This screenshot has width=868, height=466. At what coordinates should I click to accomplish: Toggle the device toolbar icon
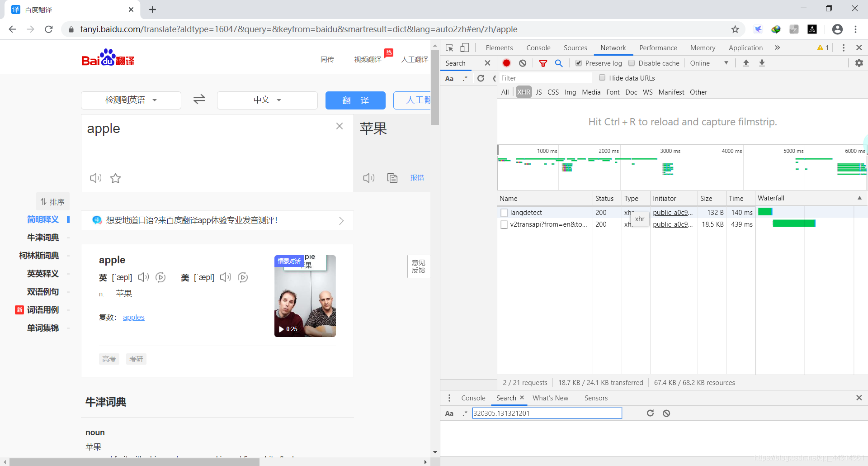click(465, 48)
